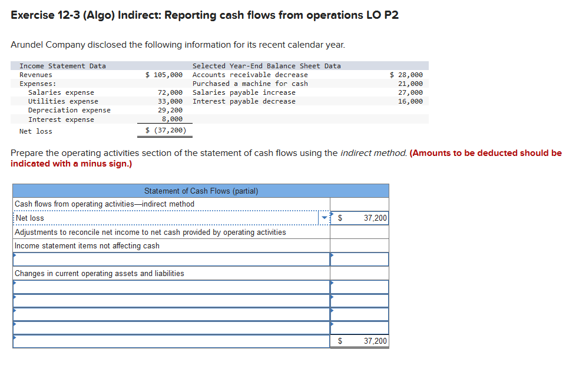Click the blue triangle on second row under Changes section
Viewport: 586px width, 392px height.
coord(13,298)
